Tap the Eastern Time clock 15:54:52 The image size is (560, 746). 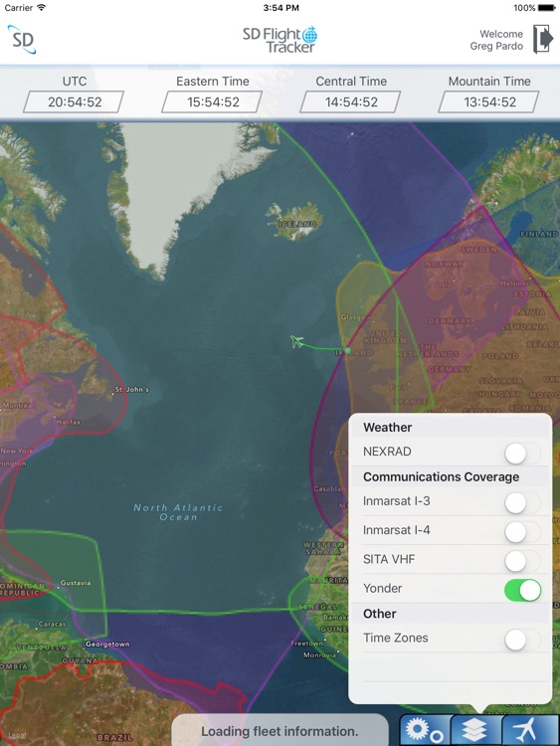(x=212, y=101)
